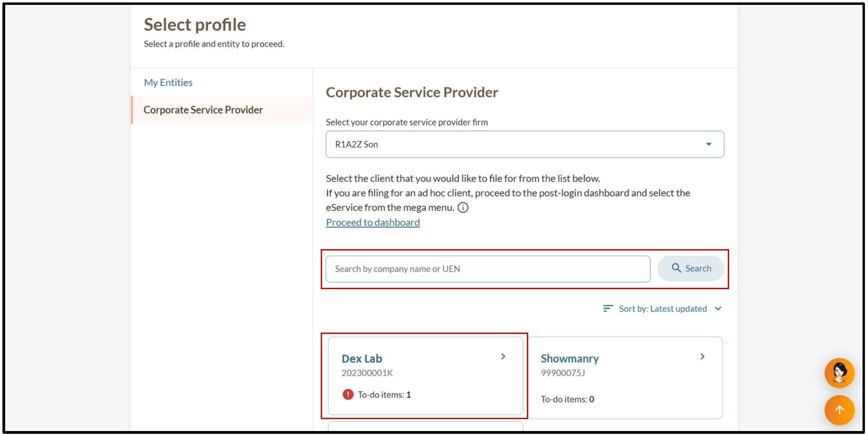Click the sort lines icon beside 'Sort by'
This screenshot has height=435, width=868.
tap(607, 308)
